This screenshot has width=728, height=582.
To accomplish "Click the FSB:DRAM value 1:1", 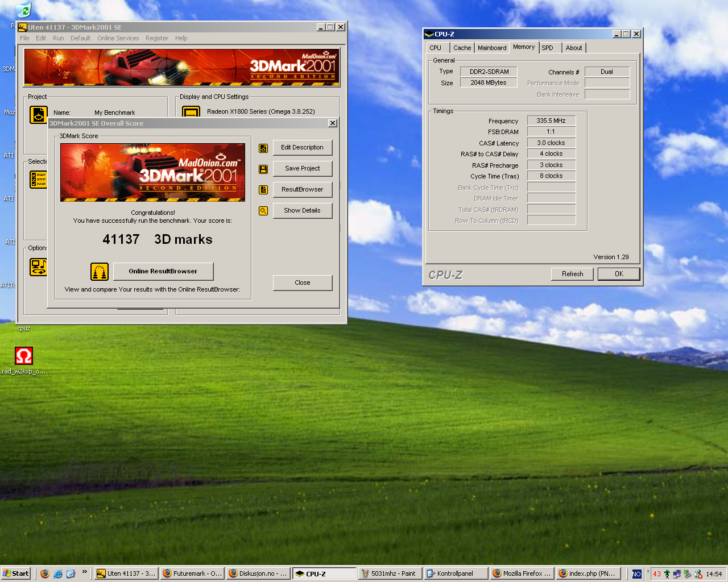I will tap(551, 131).
